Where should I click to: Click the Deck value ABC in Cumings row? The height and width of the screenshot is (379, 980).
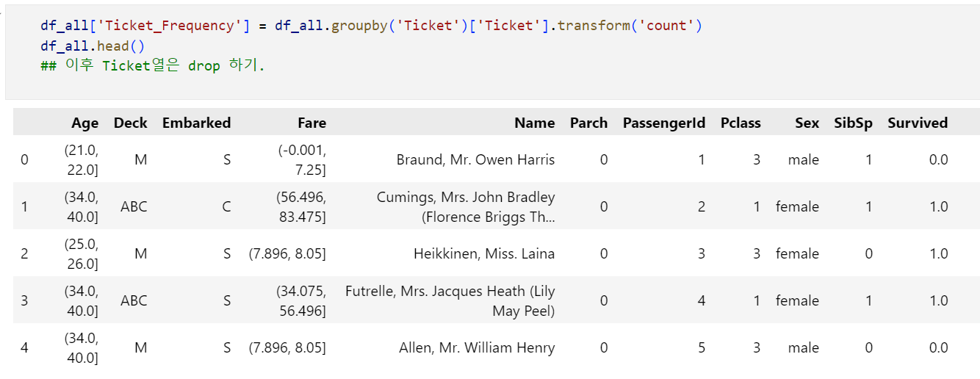[x=134, y=206]
